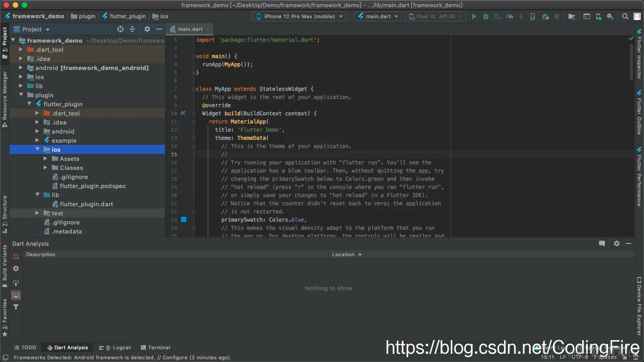The image size is (644, 362).
Task: Switch to the Logcat tab
Action: pyautogui.click(x=115, y=347)
